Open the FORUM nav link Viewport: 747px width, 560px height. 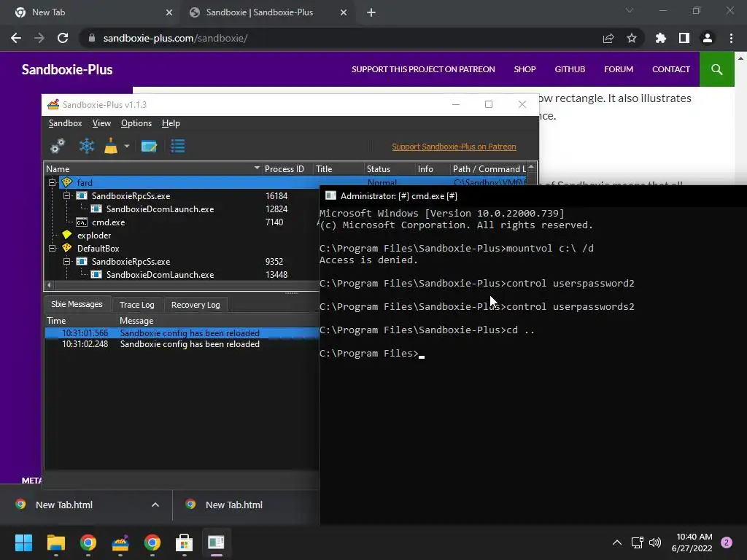[619, 69]
